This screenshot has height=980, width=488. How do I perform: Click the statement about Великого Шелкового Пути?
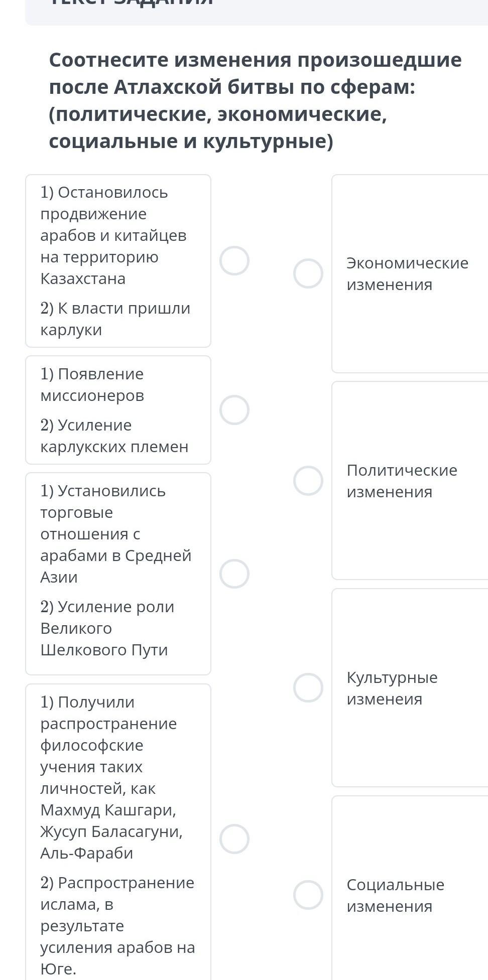tap(107, 628)
